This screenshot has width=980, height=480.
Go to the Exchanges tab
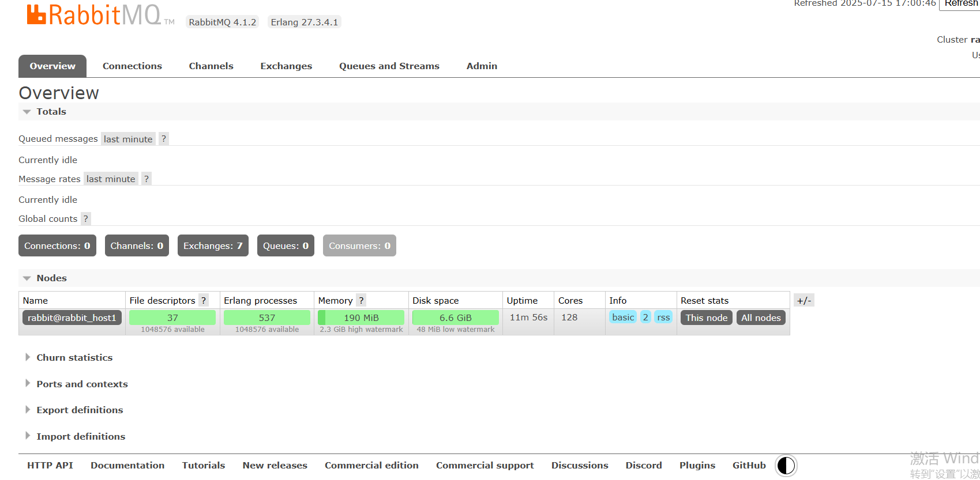tap(286, 66)
